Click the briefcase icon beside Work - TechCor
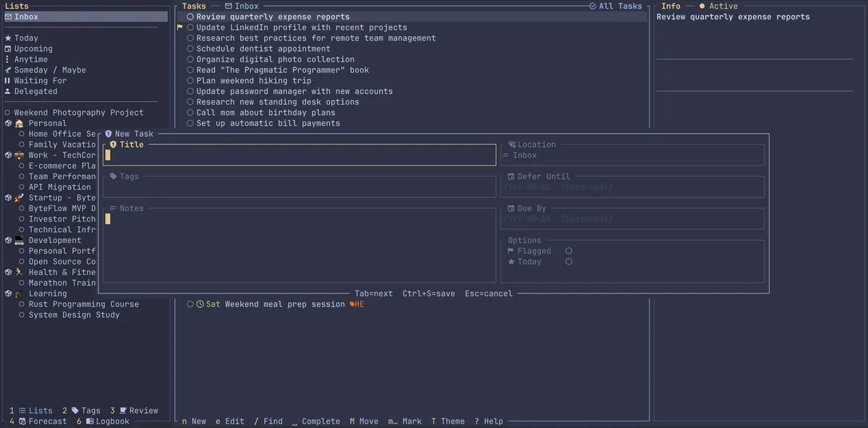This screenshot has height=428, width=868. (x=19, y=155)
